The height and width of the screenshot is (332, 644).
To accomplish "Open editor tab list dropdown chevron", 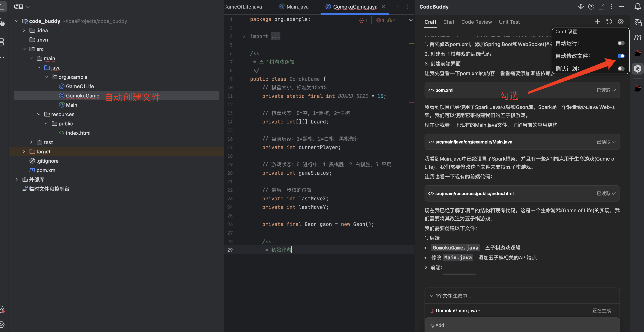I will pos(397,7).
